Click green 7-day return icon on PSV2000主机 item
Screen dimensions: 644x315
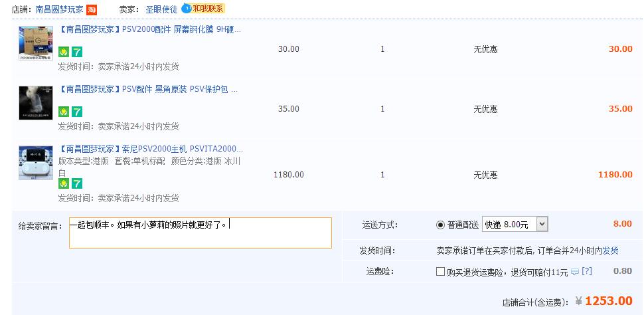point(77,183)
